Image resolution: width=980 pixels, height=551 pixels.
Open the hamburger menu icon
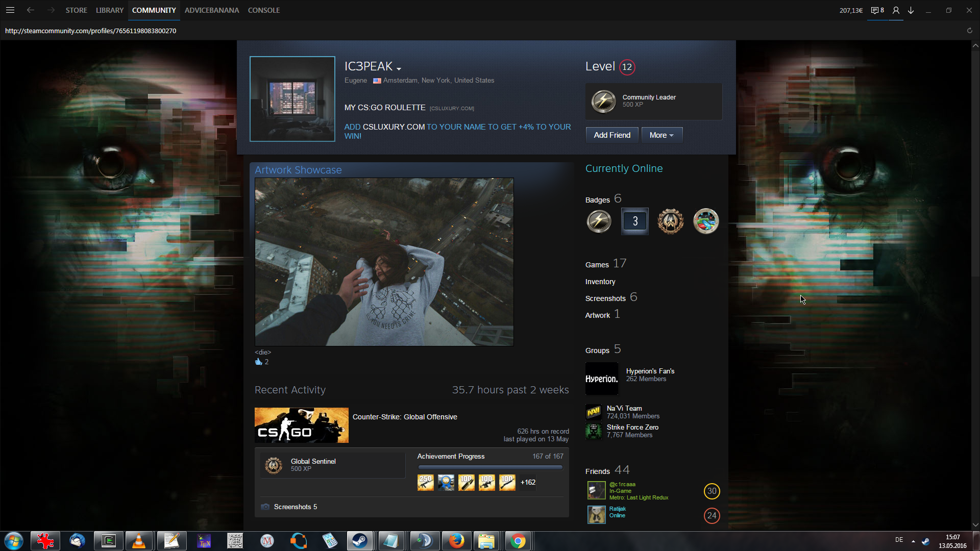pos(10,10)
